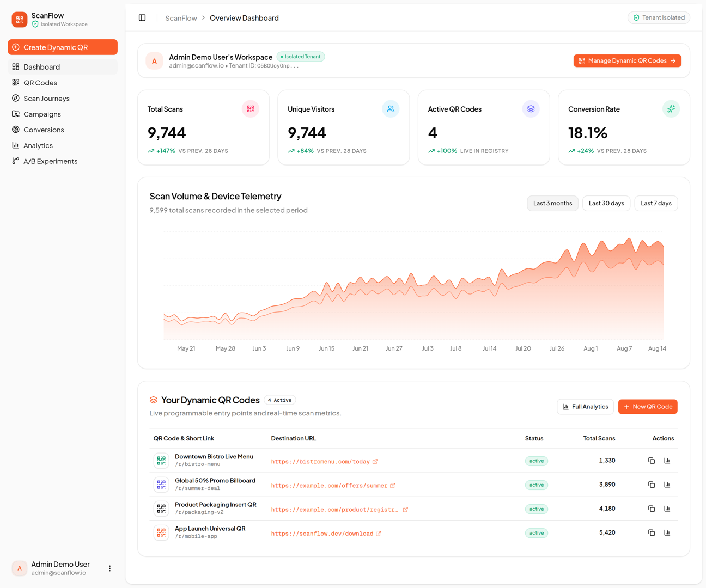
Task: Click the 4 Active count badge
Action: click(279, 400)
